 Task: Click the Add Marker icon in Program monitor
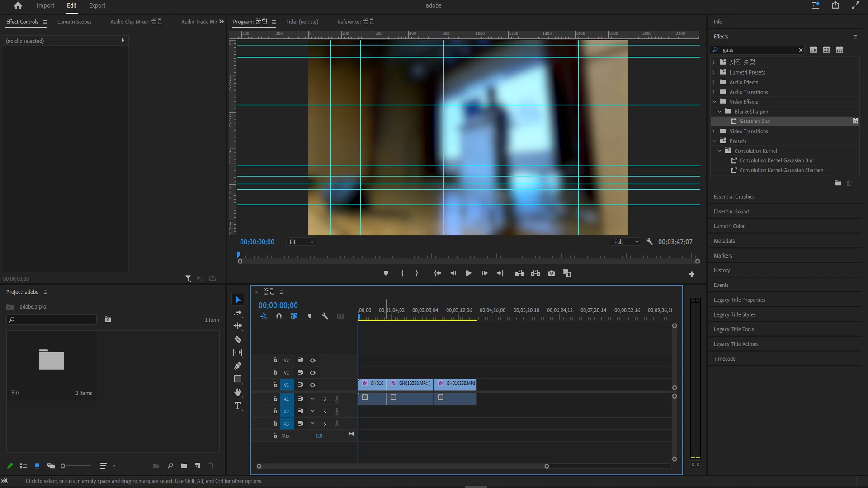pyautogui.click(x=386, y=273)
